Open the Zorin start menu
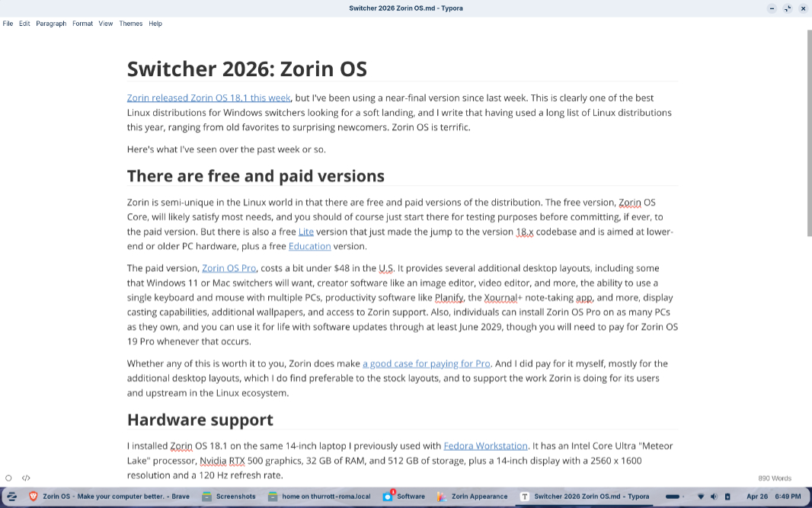This screenshot has width=812, height=508. (x=11, y=496)
